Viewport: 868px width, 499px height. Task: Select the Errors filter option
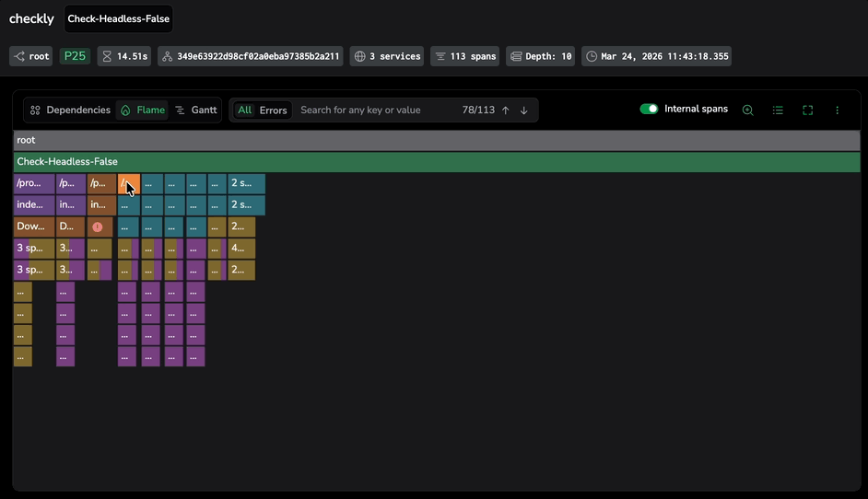pos(273,110)
